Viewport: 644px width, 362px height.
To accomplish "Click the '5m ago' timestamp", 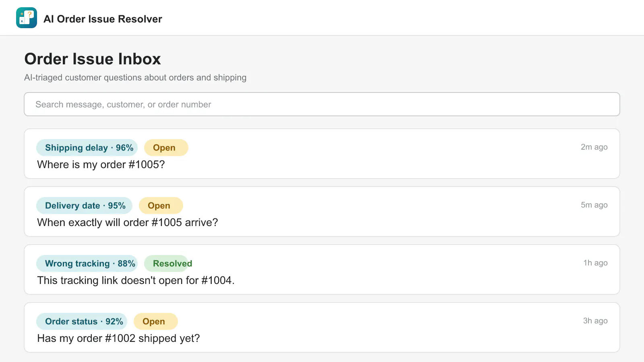I will click(x=594, y=205).
